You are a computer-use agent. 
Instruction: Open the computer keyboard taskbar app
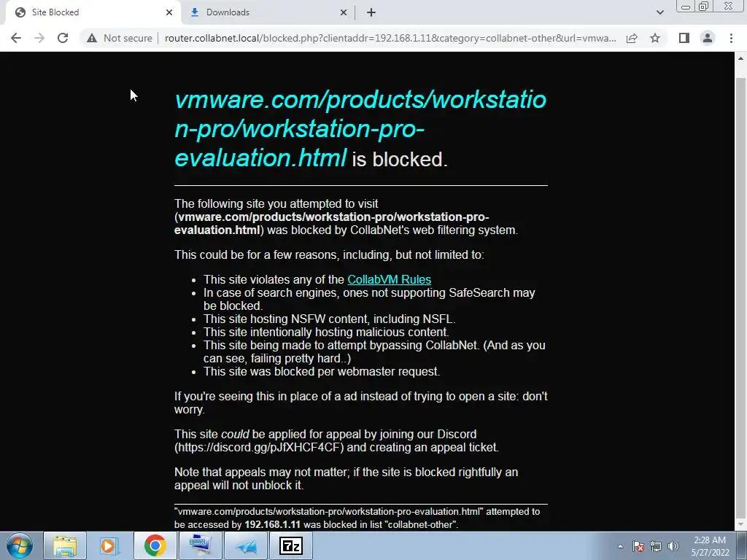(200, 545)
